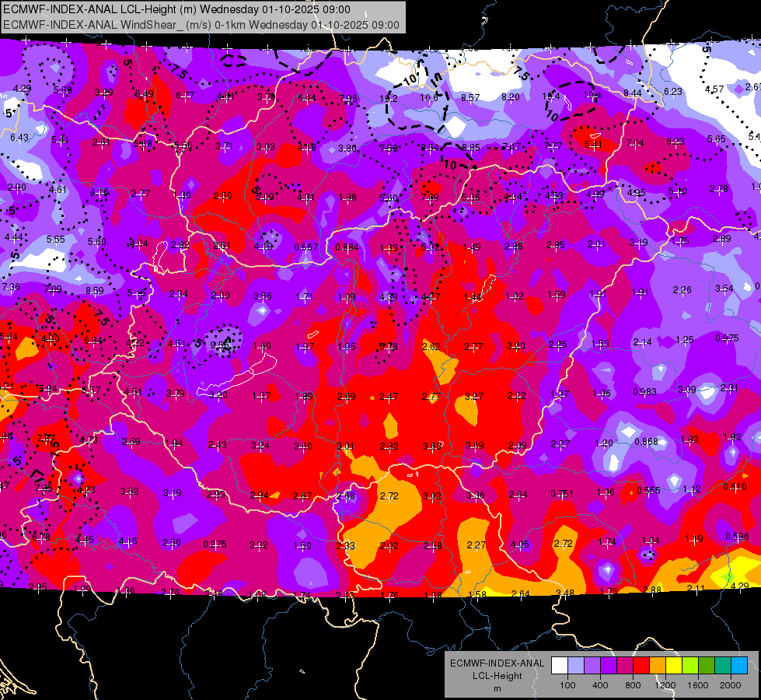Click the grid value 2.62
The height and width of the screenshot is (700, 761).
431,346
